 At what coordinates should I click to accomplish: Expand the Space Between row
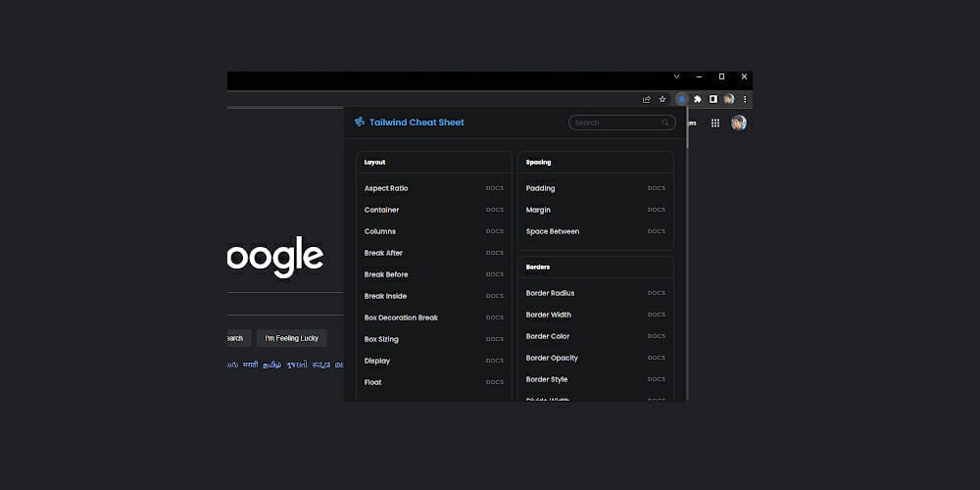(596, 231)
